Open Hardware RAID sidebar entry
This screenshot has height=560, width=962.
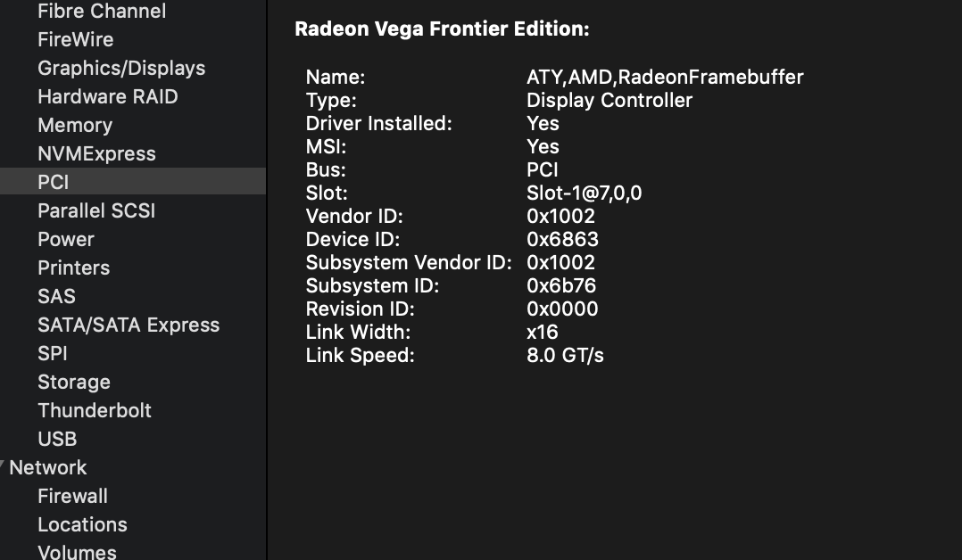click(x=107, y=97)
